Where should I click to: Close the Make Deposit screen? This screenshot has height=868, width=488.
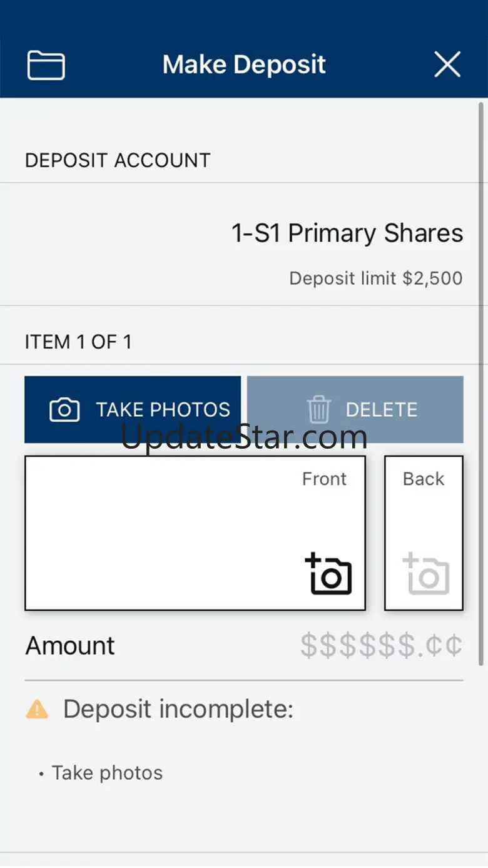(447, 64)
